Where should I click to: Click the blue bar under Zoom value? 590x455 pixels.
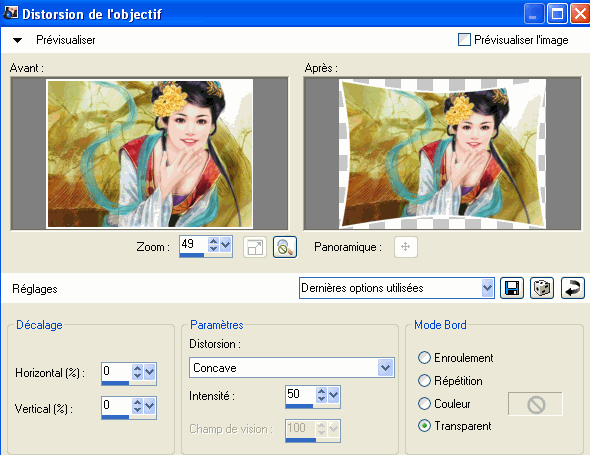point(192,255)
